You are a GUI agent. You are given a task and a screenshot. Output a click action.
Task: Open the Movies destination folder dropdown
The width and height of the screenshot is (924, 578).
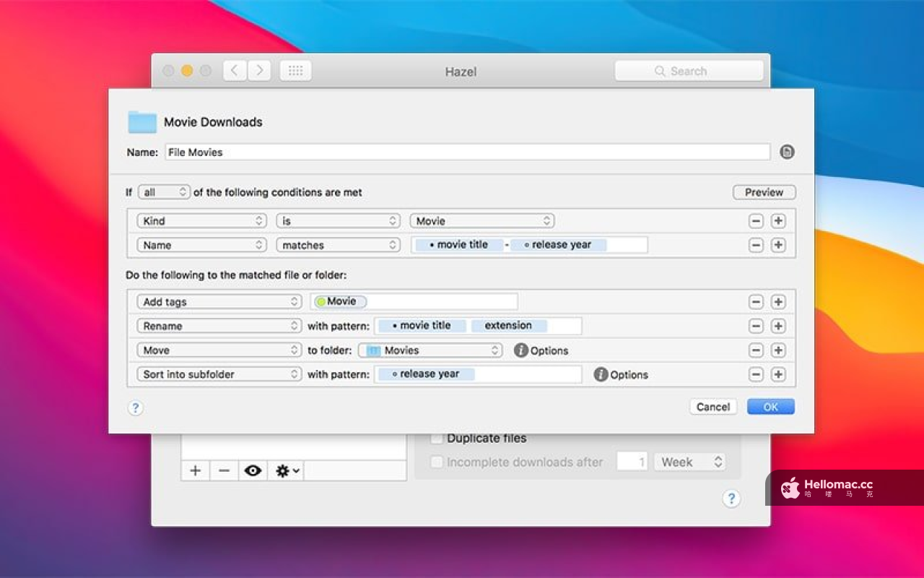coord(430,350)
